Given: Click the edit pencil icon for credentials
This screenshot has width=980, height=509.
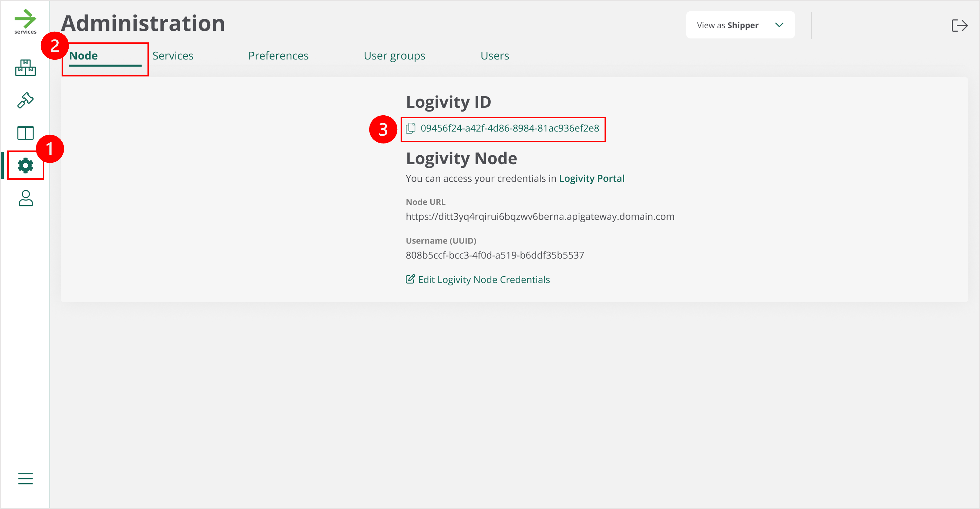Looking at the screenshot, I should 410,279.
